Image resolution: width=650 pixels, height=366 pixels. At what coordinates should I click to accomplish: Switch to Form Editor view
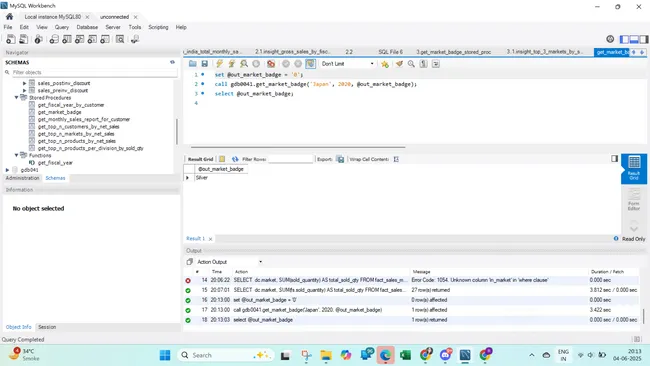634,199
